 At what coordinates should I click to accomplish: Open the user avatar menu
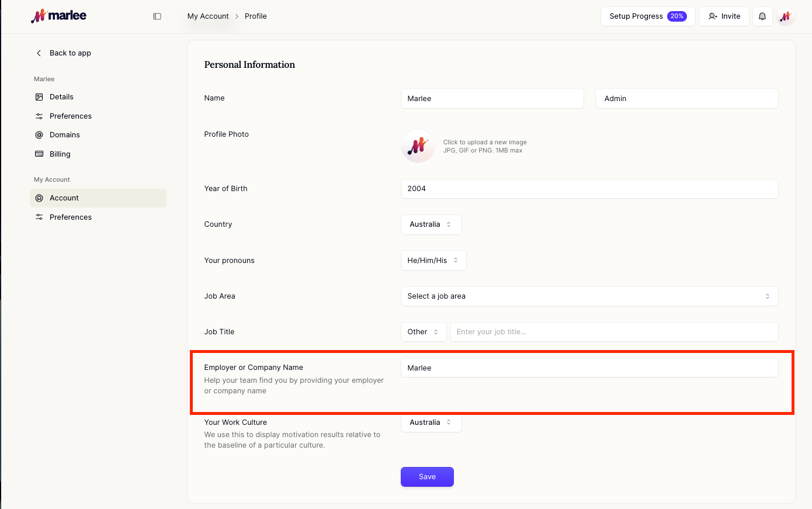[x=786, y=16]
